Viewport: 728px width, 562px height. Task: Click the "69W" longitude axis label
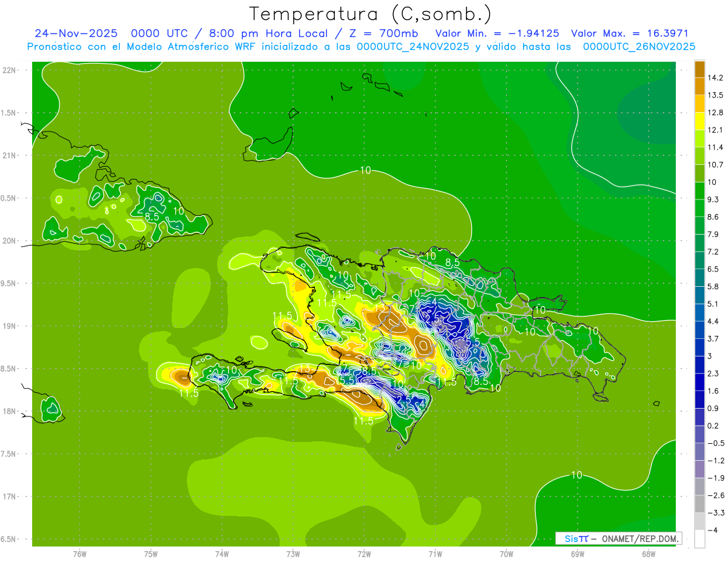(x=578, y=554)
